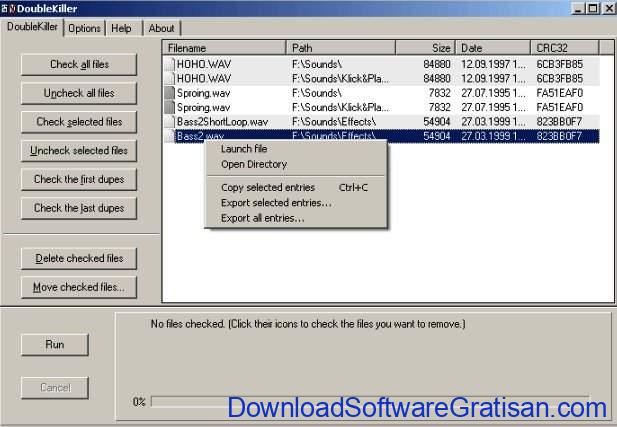
Task: Click the Check all files button
Action: (x=79, y=65)
